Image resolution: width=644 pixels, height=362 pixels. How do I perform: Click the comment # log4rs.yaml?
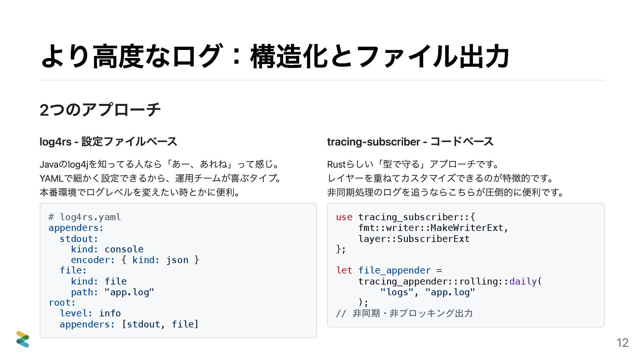[x=85, y=217]
